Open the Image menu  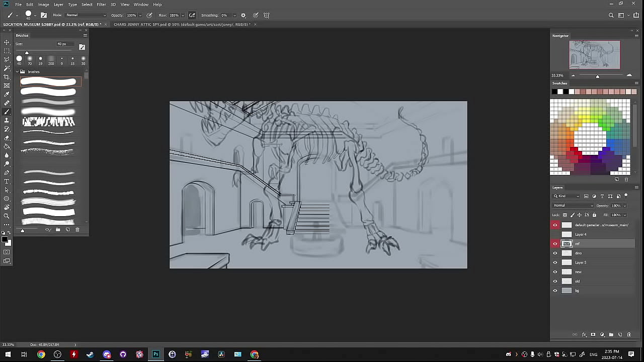tap(43, 5)
